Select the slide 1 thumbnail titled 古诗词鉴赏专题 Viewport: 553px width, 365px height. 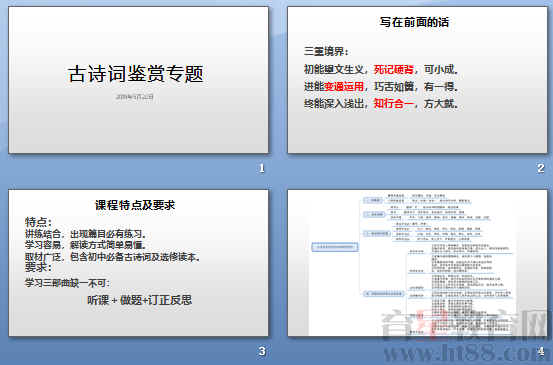(139, 80)
